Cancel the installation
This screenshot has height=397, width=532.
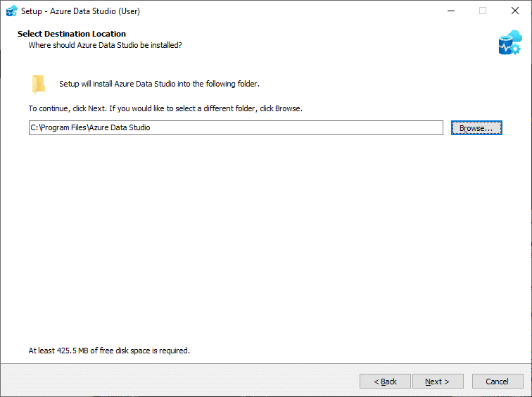coord(497,382)
